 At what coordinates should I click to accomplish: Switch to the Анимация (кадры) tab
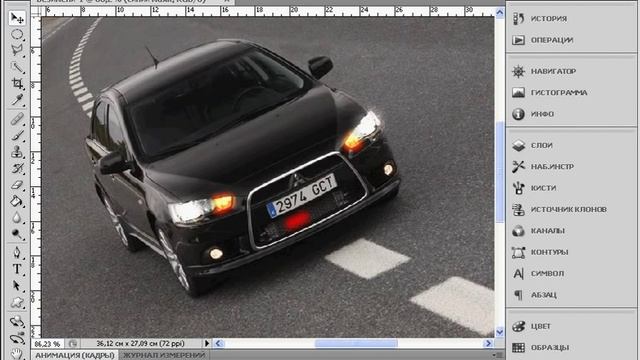pos(75,355)
